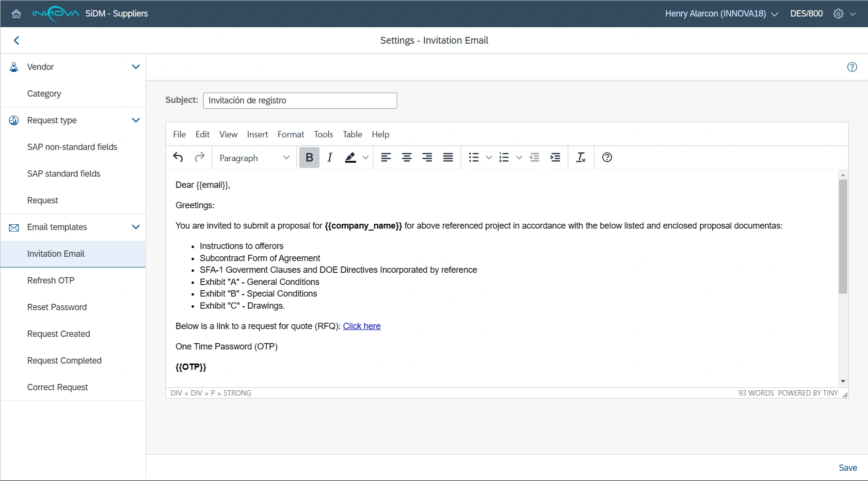
Task: Click the Subject input field
Action: (x=300, y=100)
